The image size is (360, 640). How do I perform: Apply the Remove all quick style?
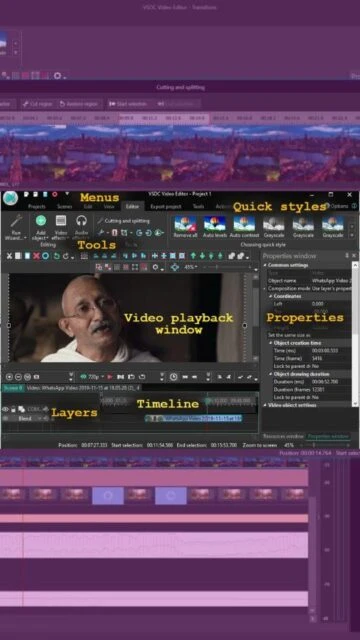click(185, 227)
